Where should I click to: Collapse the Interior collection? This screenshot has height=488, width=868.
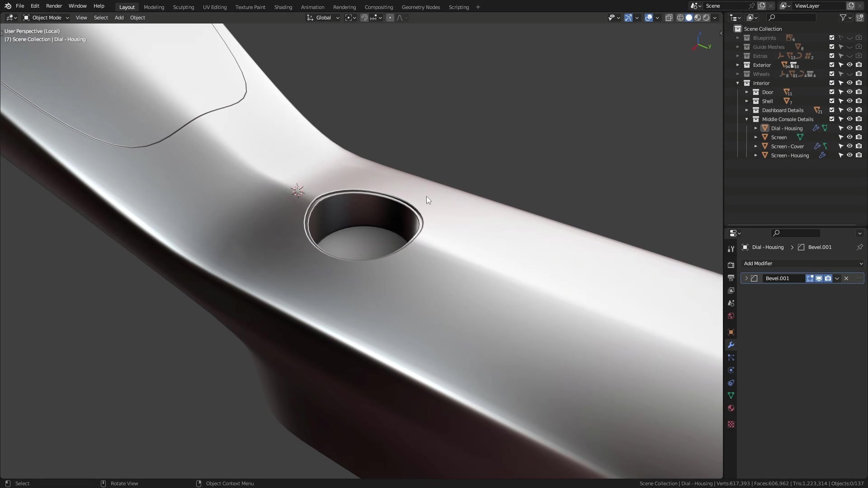coord(738,83)
